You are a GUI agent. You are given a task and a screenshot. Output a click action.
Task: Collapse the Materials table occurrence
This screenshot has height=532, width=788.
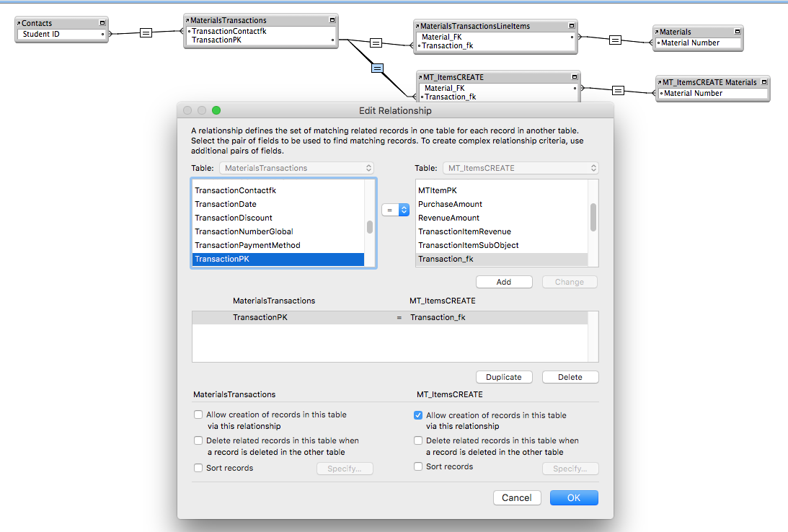tap(738, 31)
